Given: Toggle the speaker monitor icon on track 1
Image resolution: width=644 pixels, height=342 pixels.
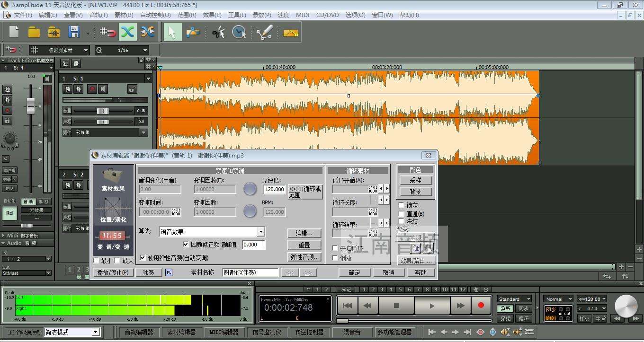Looking at the screenshot, I should pyautogui.click(x=104, y=89).
